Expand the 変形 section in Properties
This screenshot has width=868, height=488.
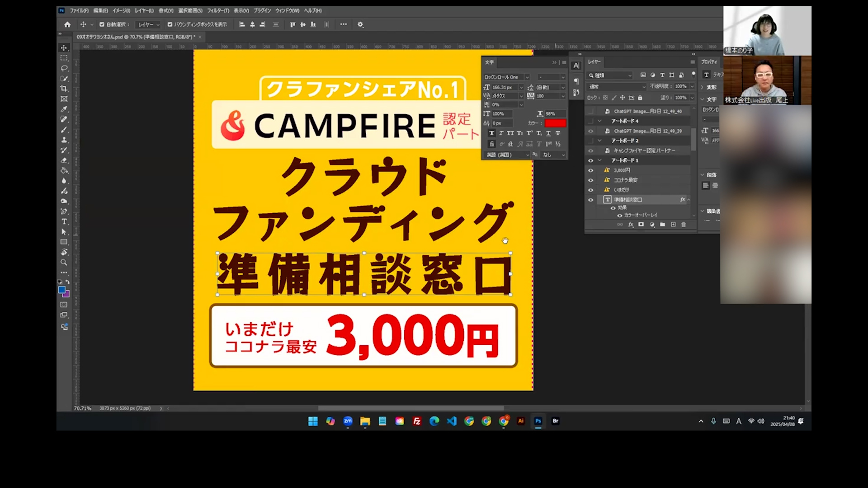click(x=702, y=87)
